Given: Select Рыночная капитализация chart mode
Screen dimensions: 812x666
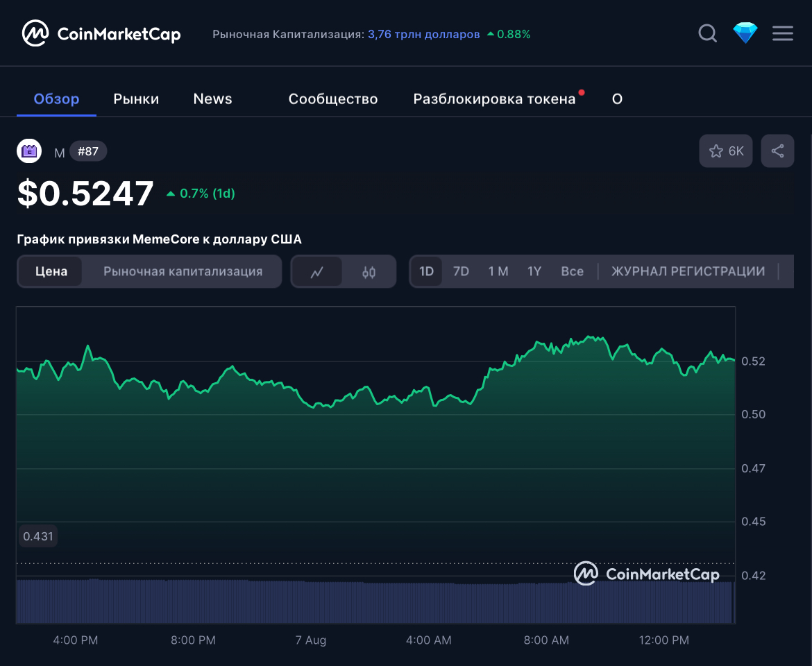Looking at the screenshot, I should 183,271.
